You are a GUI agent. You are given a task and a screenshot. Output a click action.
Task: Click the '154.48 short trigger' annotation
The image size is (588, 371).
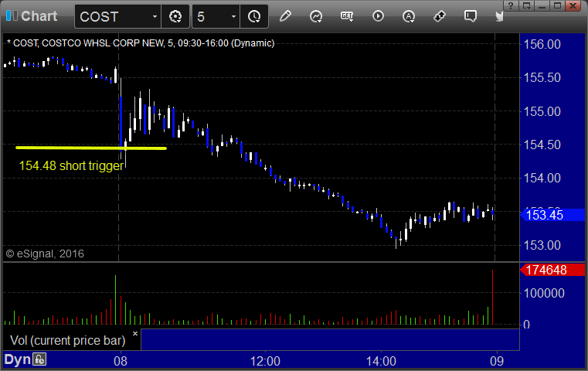click(71, 165)
